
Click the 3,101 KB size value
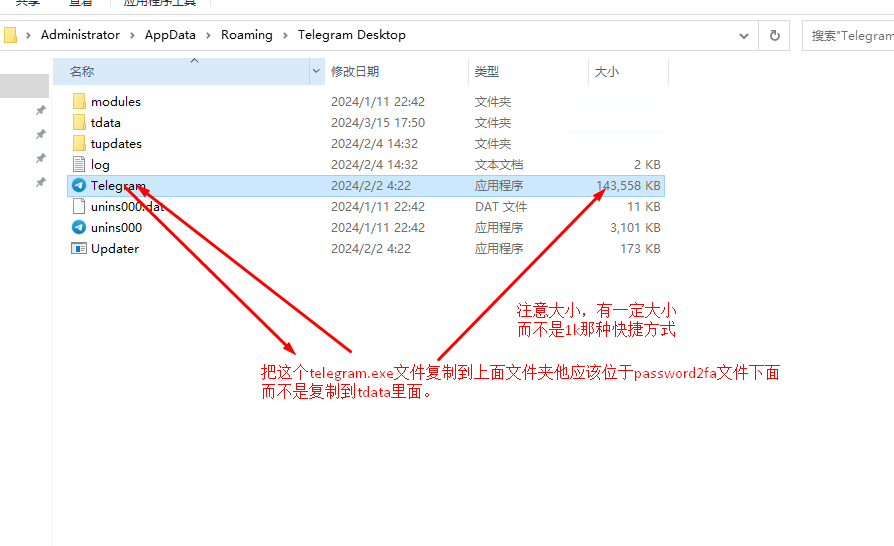tap(635, 227)
